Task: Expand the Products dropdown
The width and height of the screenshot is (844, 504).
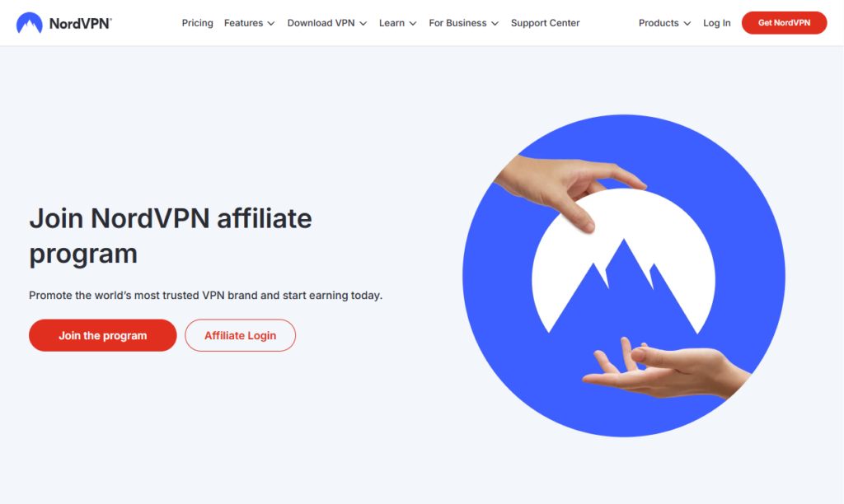Action: [x=665, y=23]
